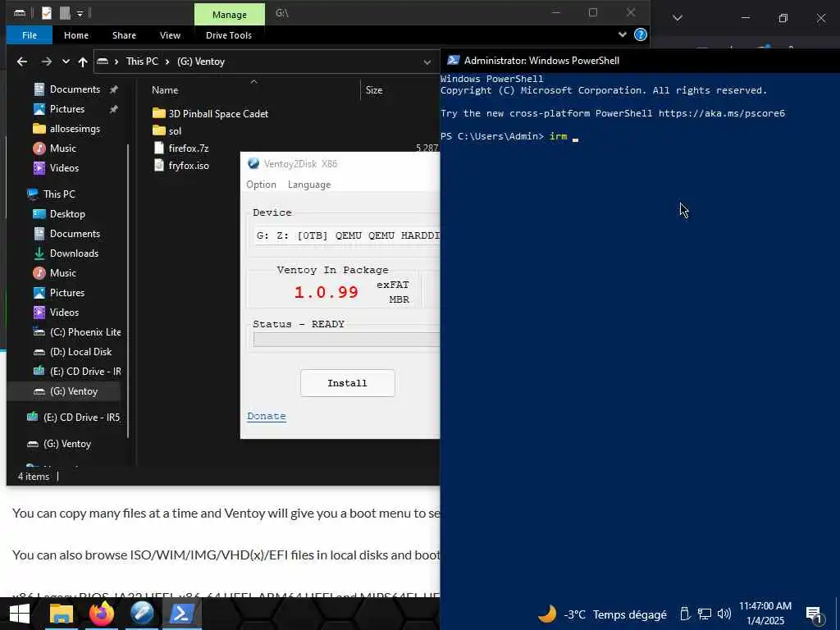Viewport: 840px width, 630px height.
Task: Switch to PowerShell from the taskbar
Action: [x=182, y=614]
